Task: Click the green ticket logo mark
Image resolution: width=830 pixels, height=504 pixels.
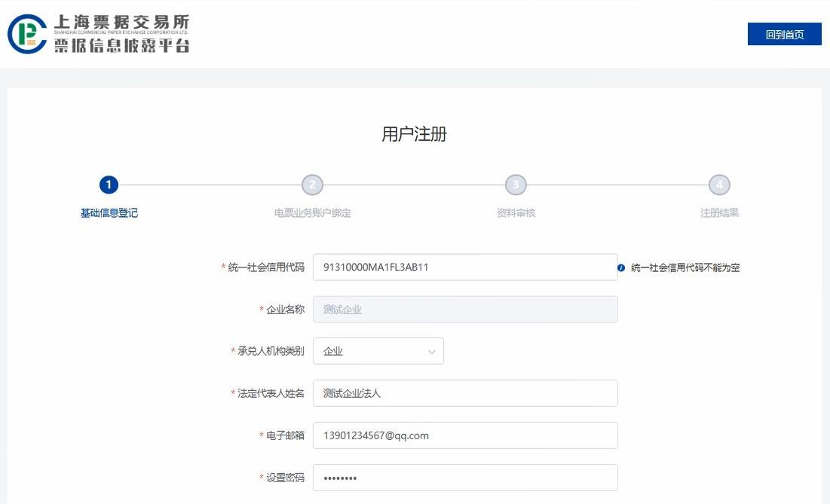Action: point(26,32)
